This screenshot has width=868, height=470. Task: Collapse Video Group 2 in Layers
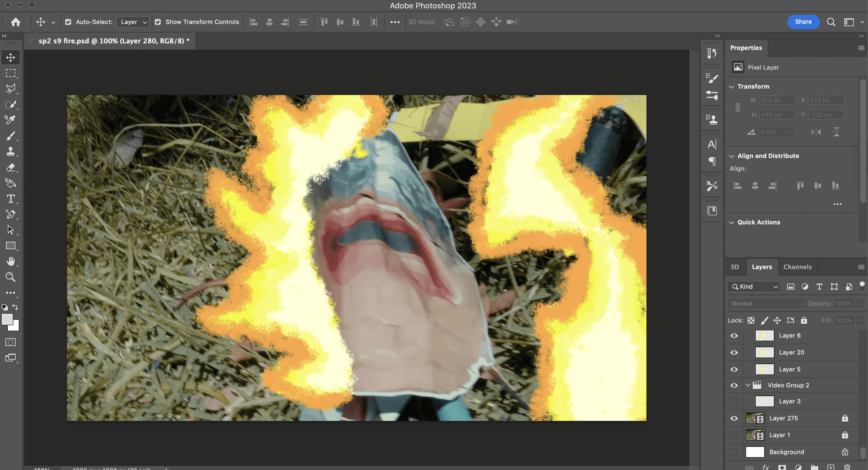748,385
